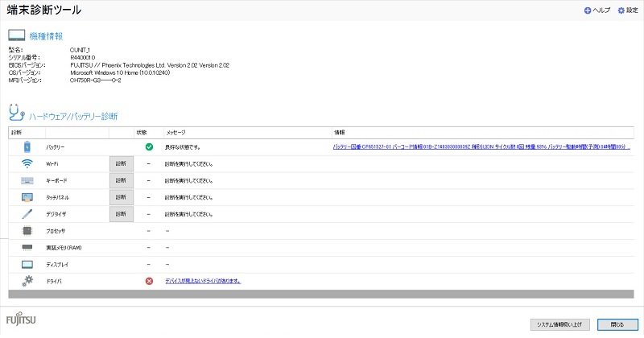Click the 端末診断ツール title

(x=44, y=10)
